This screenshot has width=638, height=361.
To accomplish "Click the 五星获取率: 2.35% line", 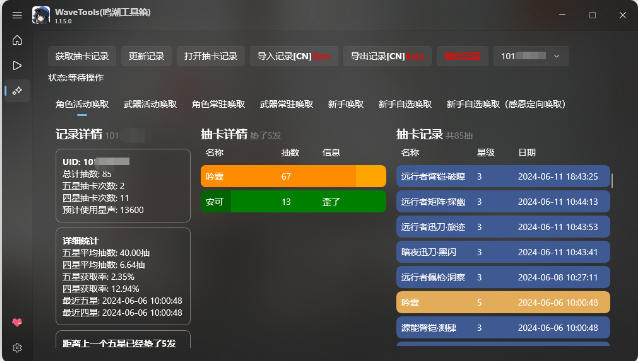I will click(x=98, y=277).
